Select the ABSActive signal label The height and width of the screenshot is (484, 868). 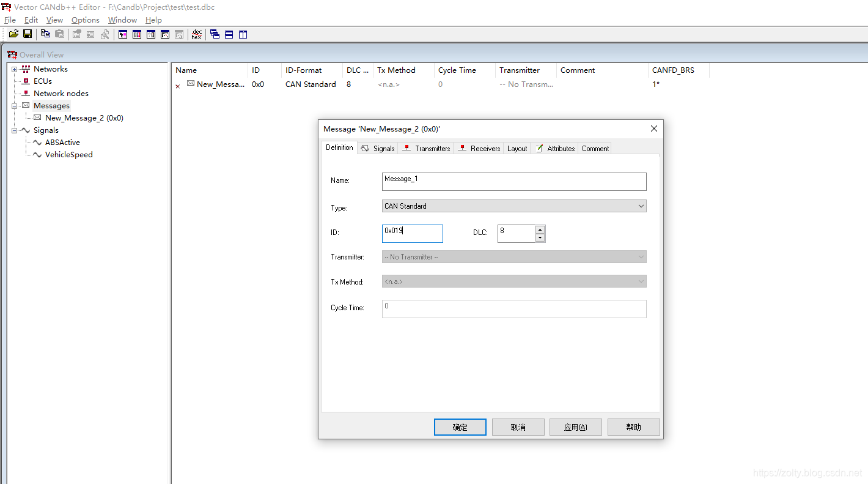(62, 143)
